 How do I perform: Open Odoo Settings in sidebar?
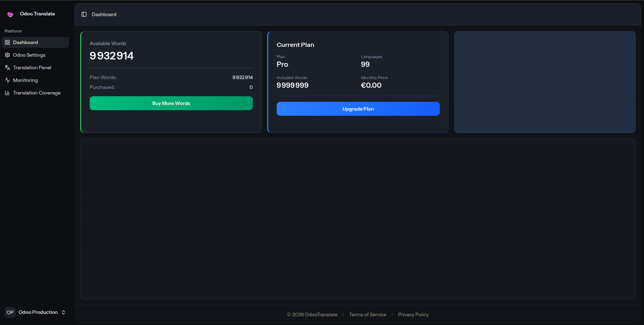35,55
